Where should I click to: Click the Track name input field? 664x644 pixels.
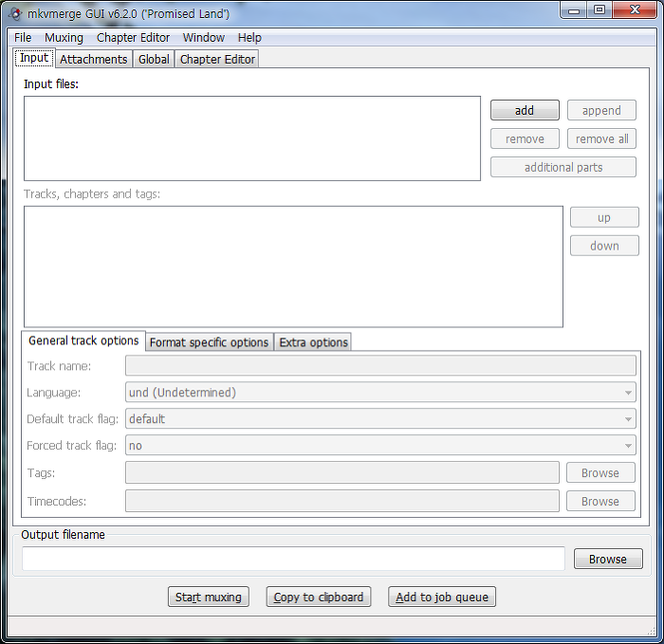click(380, 366)
